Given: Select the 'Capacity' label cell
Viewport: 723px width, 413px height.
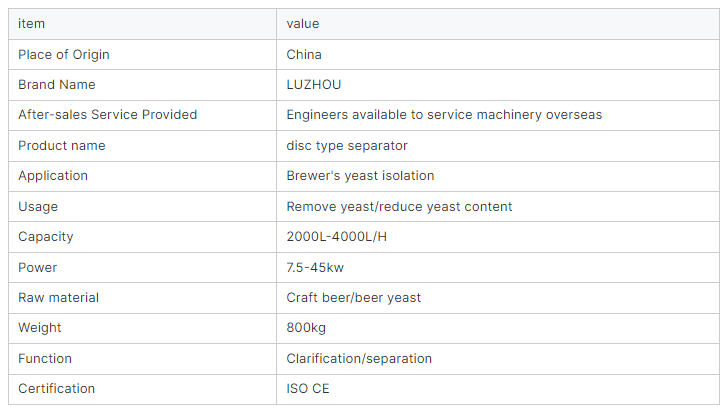Looking at the screenshot, I should coord(45,237).
